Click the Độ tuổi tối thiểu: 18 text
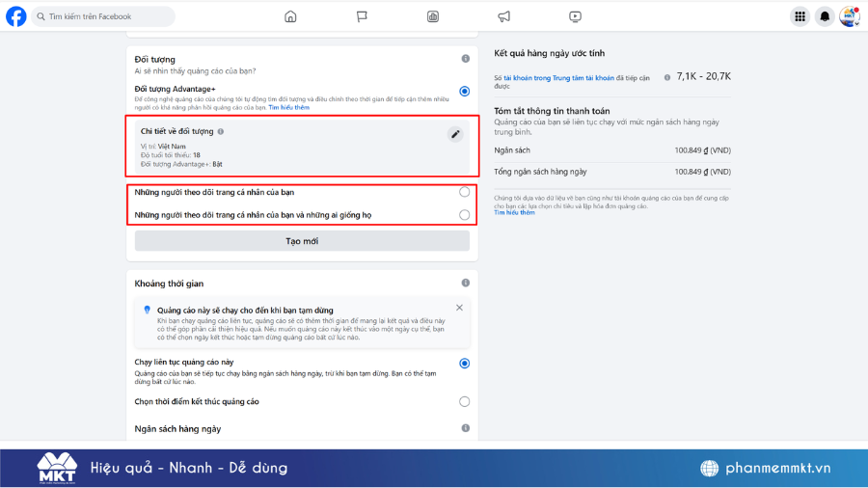868x488 pixels. (x=171, y=155)
